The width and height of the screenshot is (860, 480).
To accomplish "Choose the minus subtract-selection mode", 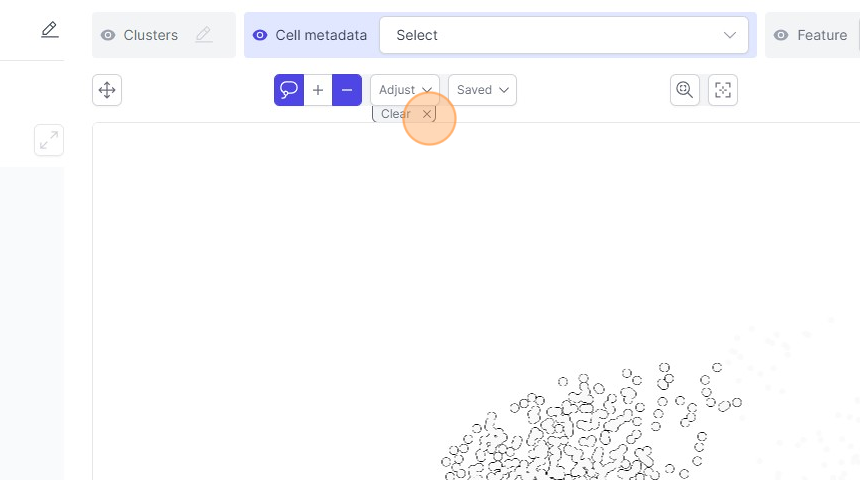I will 347,90.
